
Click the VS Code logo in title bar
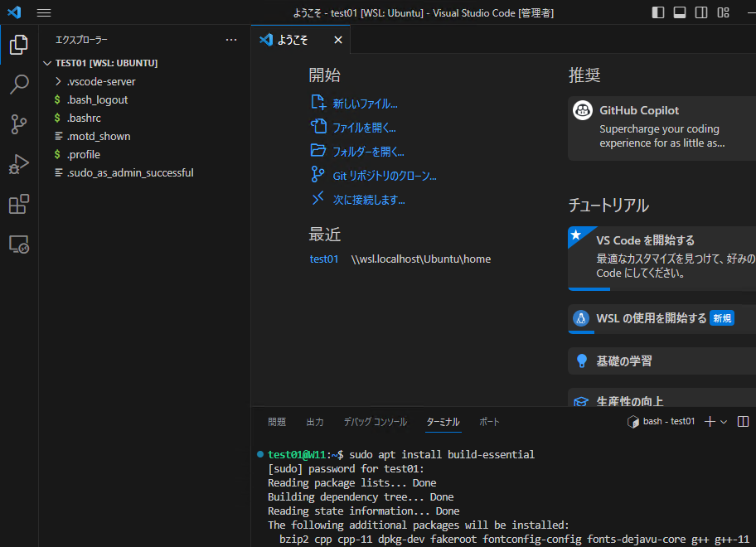coord(14,12)
